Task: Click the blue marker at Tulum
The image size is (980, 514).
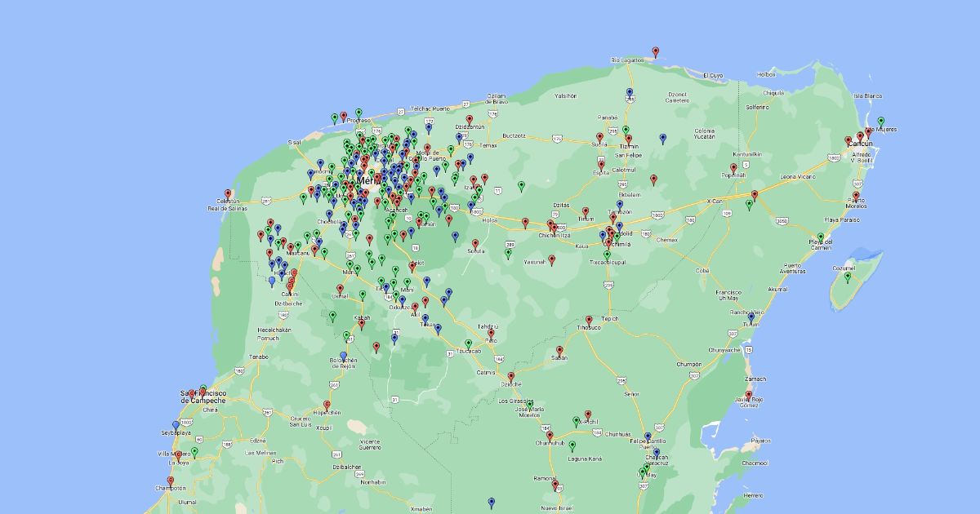Action: tap(752, 318)
